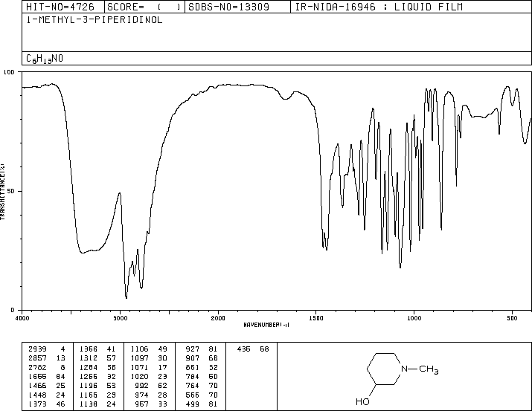Click the 4000 wavenumber axis label
The width and height of the screenshot is (532, 411).
22,318
